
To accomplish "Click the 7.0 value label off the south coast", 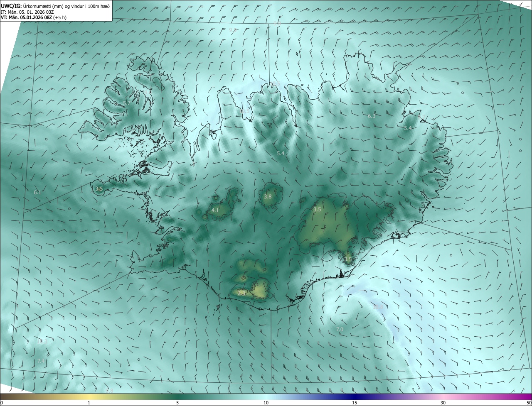I will 340,329.
